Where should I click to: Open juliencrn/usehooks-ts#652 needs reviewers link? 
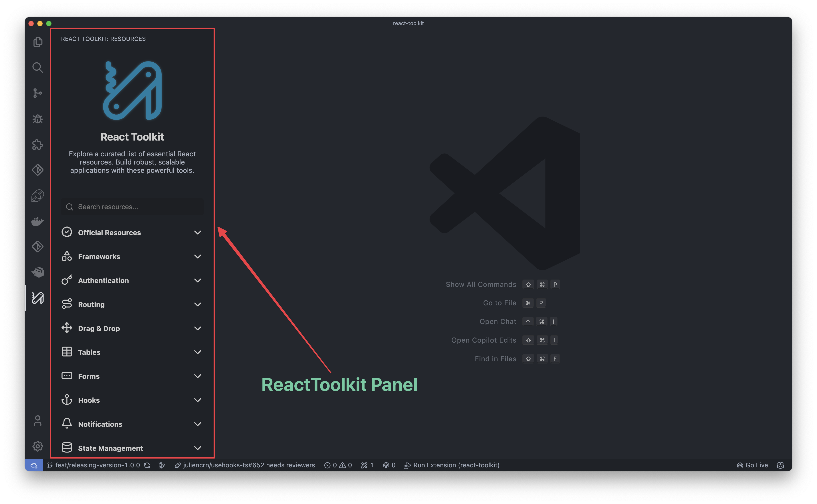[245, 465]
